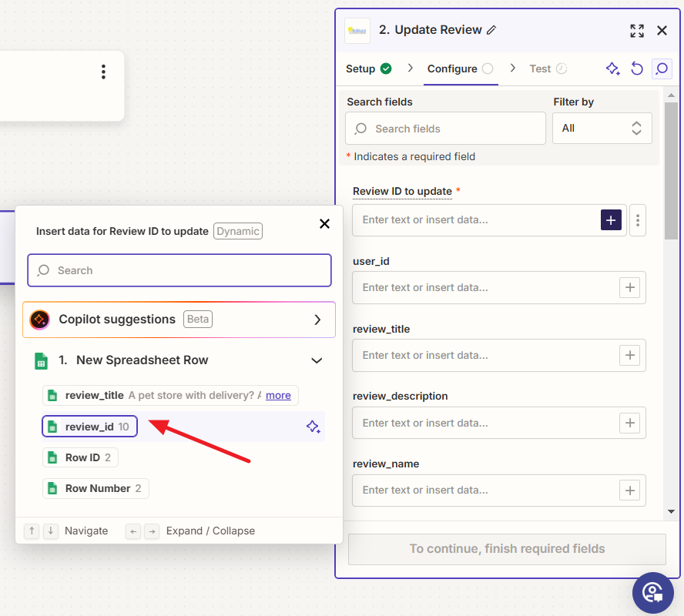684x616 pixels.
Task: Click the Beta badge on Copilot suggestions
Action: click(x=198, y=319)
